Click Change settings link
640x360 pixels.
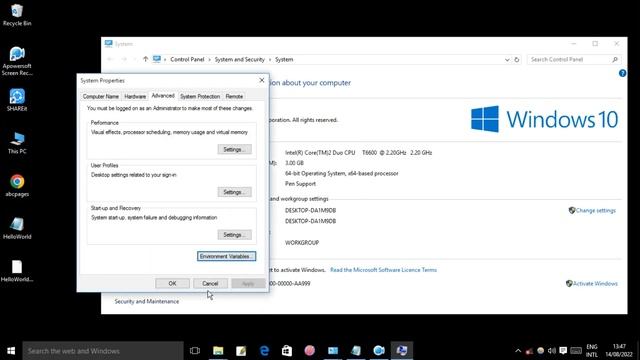pos(596,211)
